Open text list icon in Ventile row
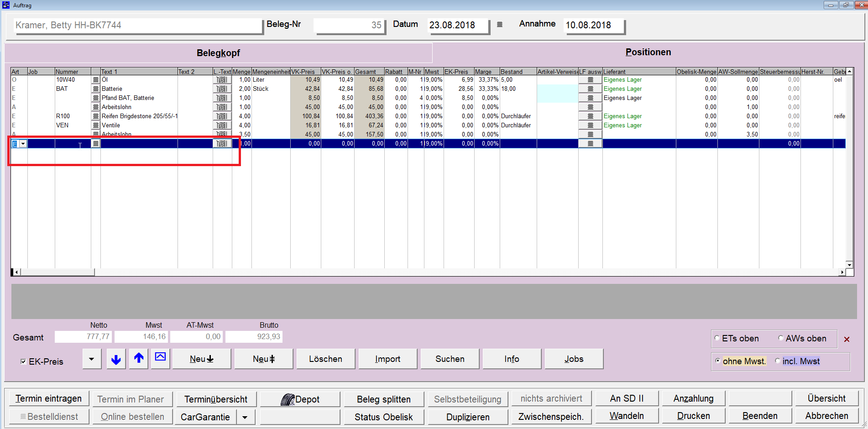This screenshot has width=868, height=429. (96, 125)
